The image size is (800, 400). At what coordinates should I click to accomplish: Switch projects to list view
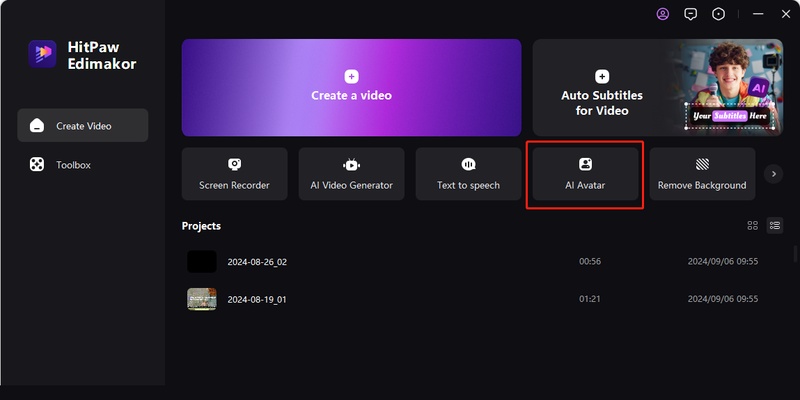(774, 226)
